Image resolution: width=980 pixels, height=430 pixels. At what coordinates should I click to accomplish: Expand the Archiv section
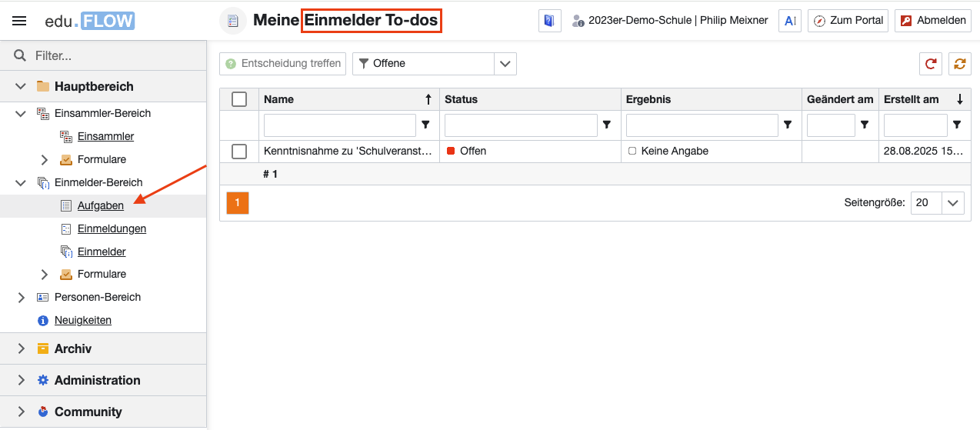point(22,348)
